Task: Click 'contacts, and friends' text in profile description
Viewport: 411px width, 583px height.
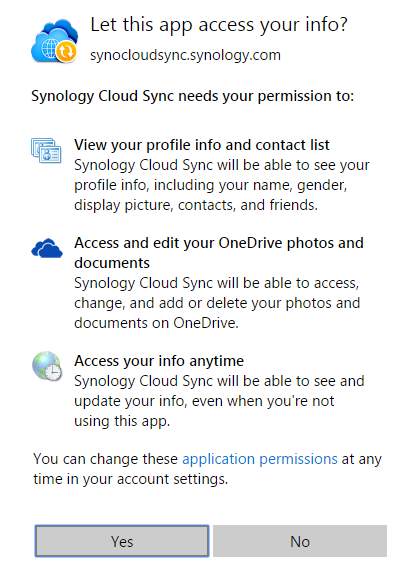Action: (x=248, y=205)
